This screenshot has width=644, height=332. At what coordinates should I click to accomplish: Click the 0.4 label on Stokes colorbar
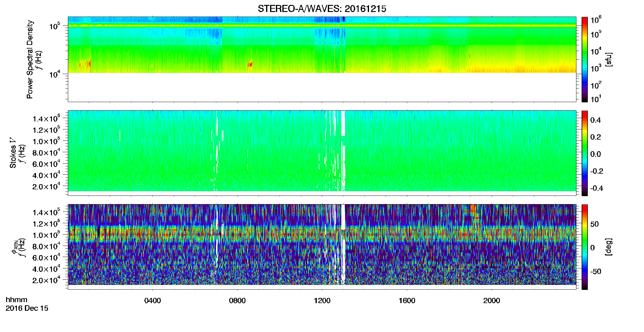(595, 120)
